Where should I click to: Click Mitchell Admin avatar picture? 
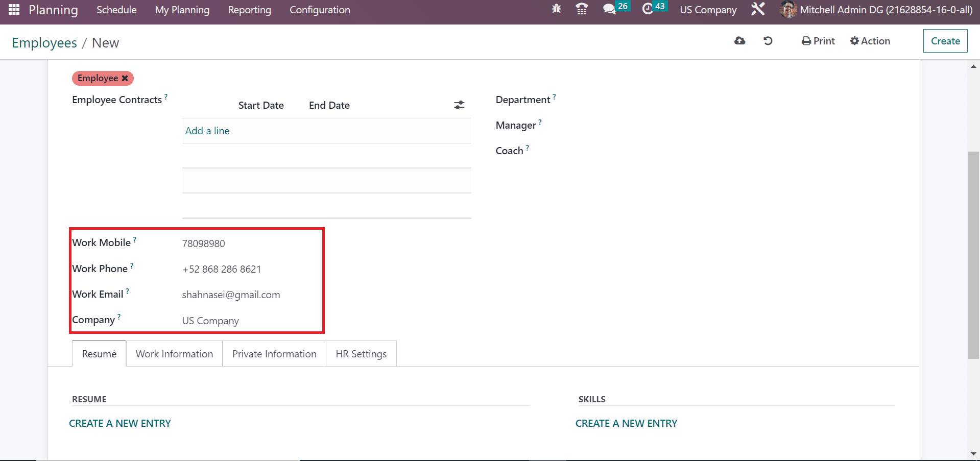[788, 10]
